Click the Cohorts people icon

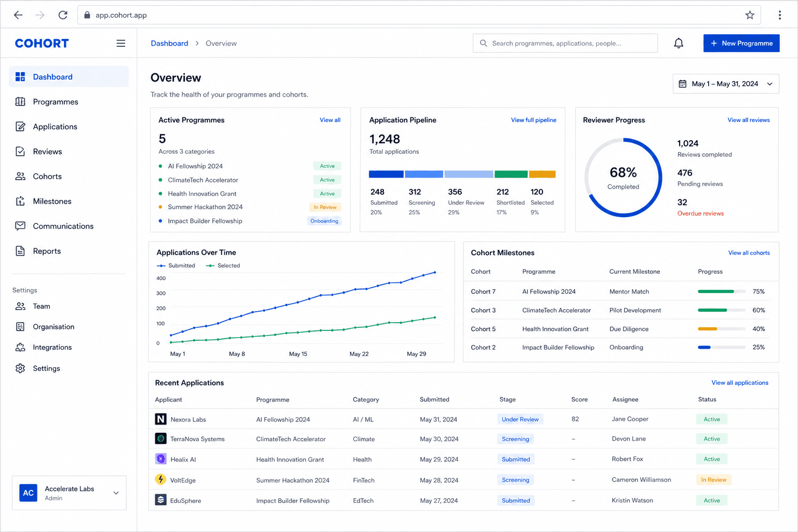[20, 177]
